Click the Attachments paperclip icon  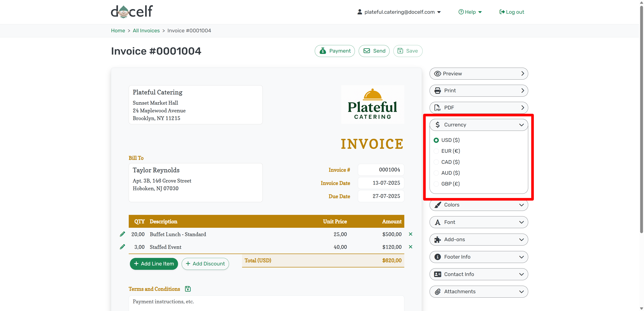pyautogui.click(x=437, y=292)
